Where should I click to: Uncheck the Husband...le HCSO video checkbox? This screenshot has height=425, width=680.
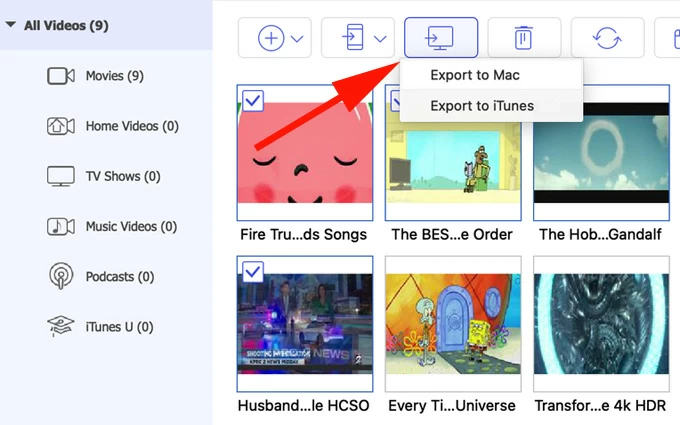point(253,272)
